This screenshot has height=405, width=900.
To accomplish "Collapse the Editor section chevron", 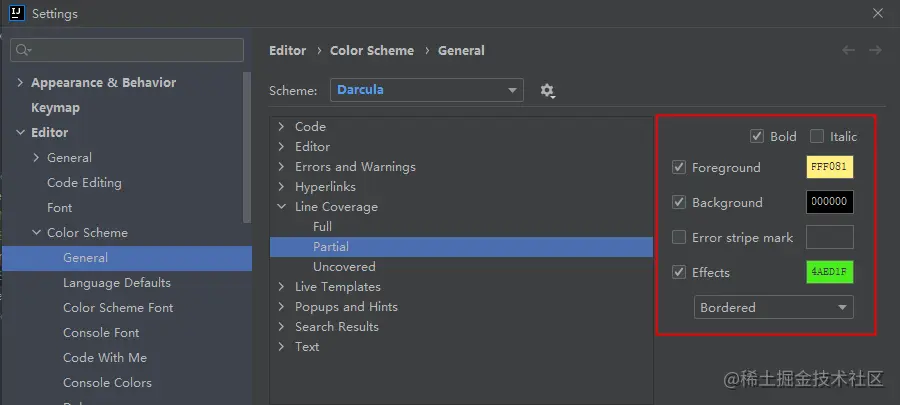I will (x=20, y=133).
